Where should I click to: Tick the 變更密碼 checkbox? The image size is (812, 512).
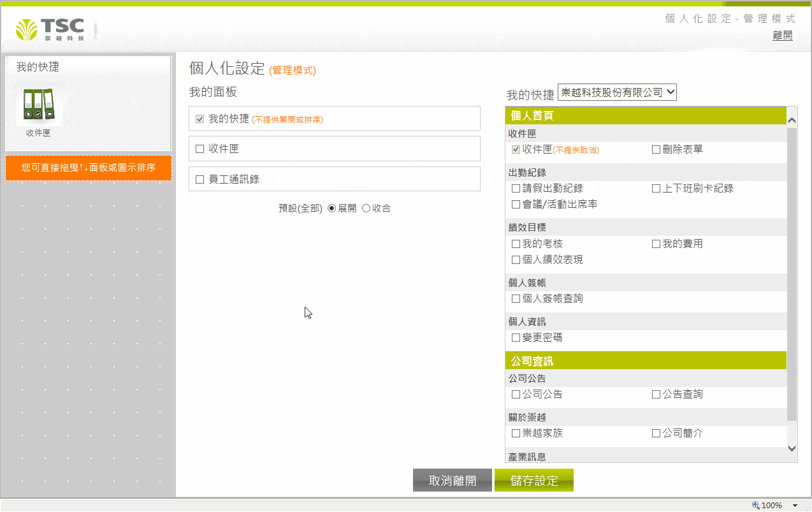(x=516, y=337)
